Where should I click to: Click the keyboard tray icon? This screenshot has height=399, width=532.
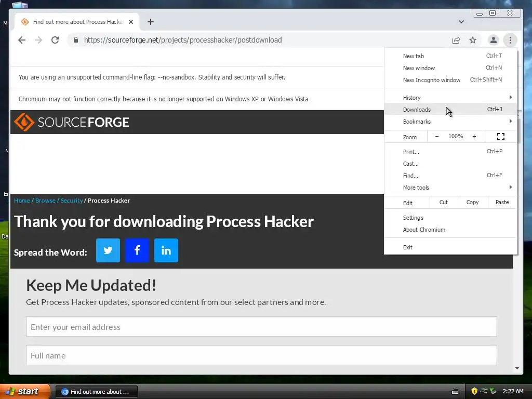pos(455,392)
